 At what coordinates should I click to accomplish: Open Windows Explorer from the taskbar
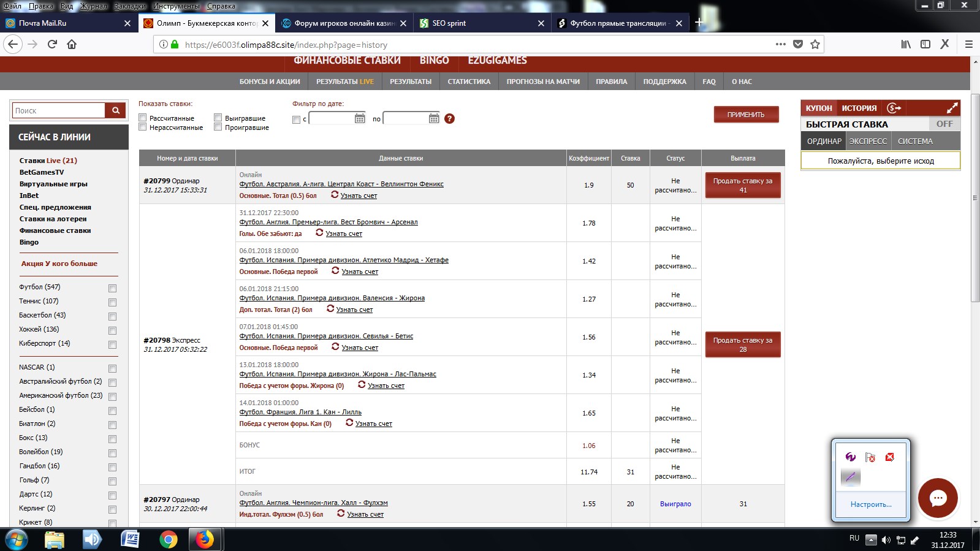(55, 539)
